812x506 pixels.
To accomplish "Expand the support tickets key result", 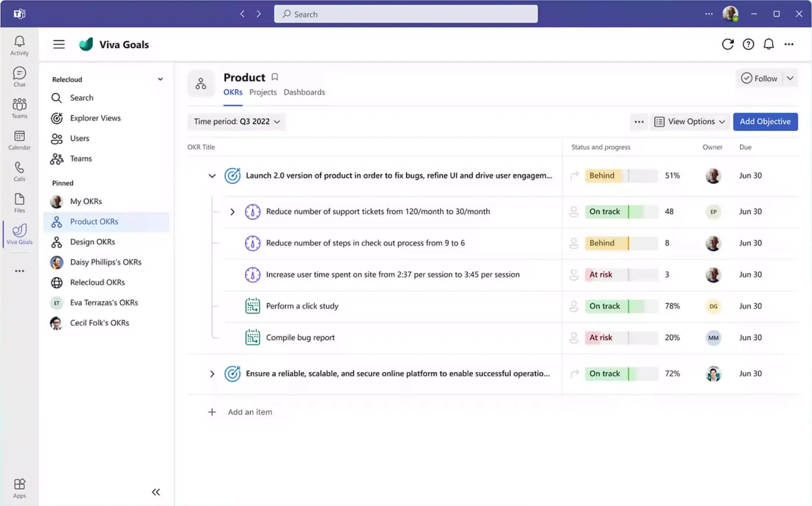I will click(232, 212).
